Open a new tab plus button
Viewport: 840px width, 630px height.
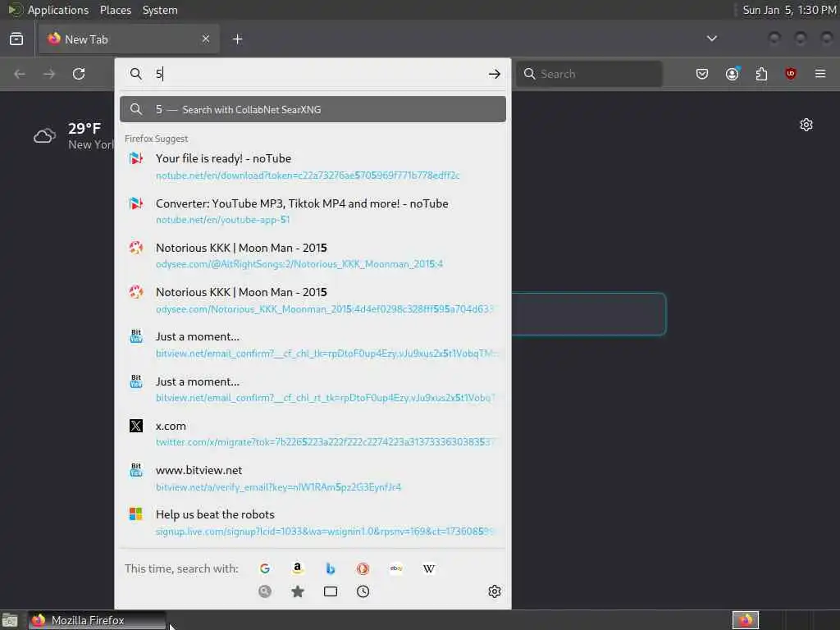(238, 39)
